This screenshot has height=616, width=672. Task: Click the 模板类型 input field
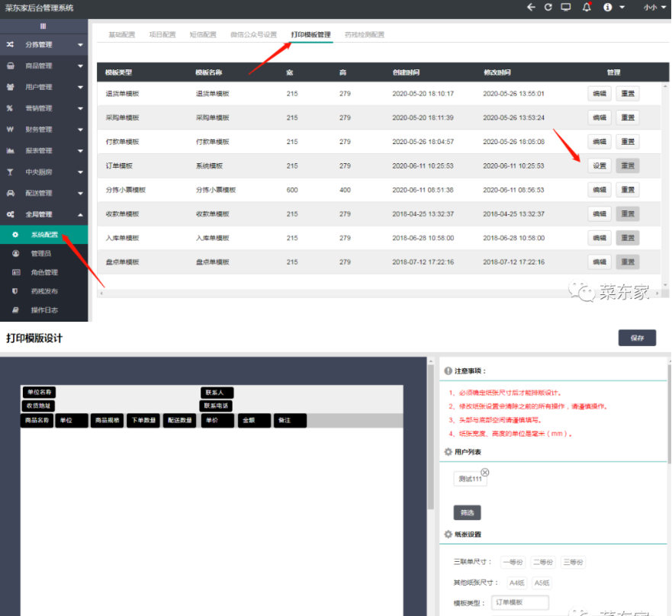pyautogui.click(x=520, y=603)
